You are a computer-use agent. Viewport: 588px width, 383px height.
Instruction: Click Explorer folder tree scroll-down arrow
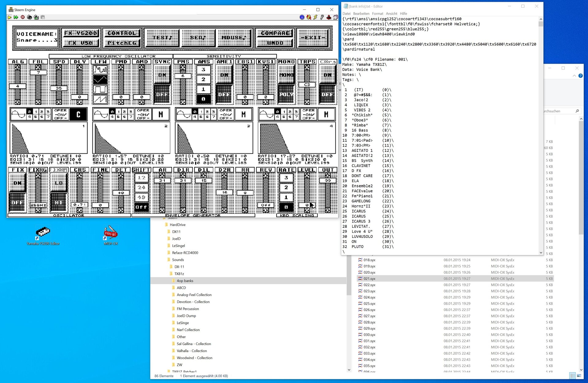point(349,370)
